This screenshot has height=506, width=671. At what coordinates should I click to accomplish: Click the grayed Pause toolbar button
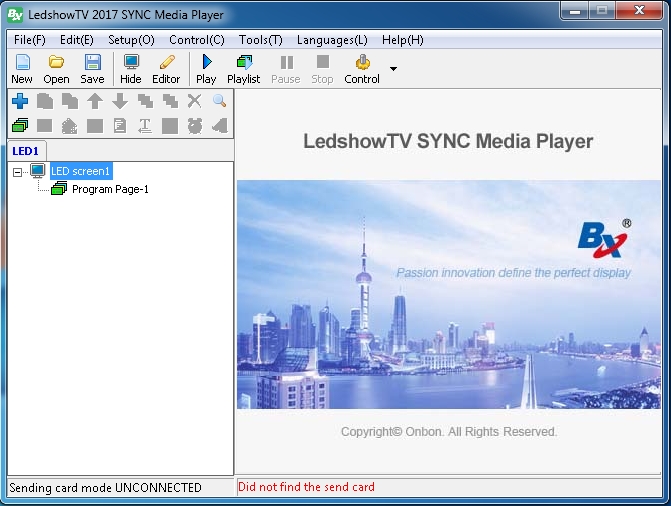286,68
